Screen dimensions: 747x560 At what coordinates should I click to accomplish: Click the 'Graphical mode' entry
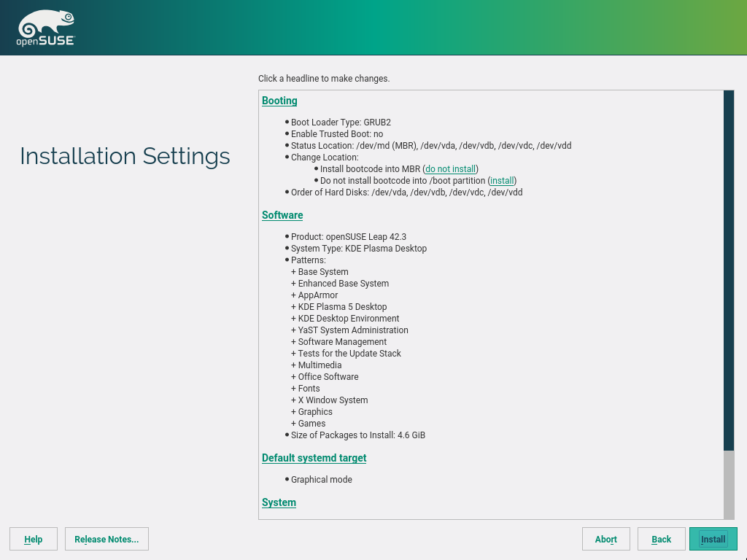(x=321, y=480)
